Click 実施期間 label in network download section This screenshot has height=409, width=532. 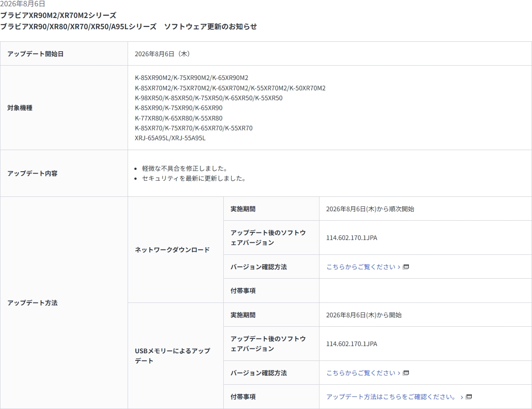pos(243,209)
